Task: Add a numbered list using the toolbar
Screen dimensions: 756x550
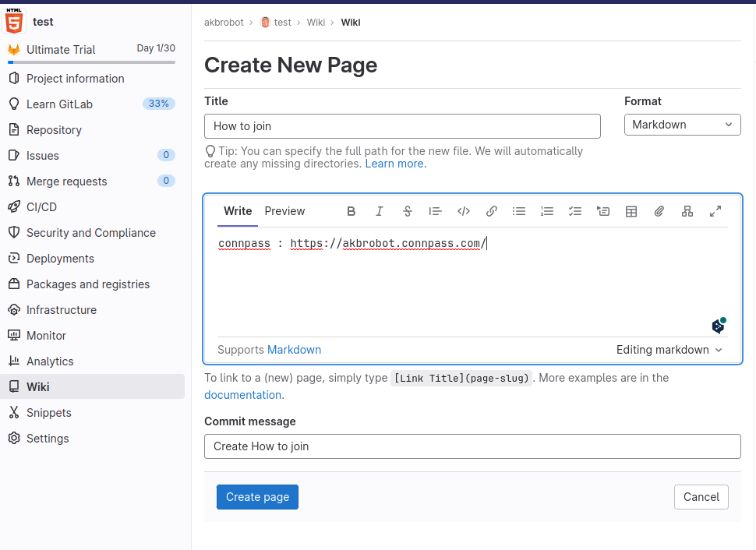Action: 547,211
